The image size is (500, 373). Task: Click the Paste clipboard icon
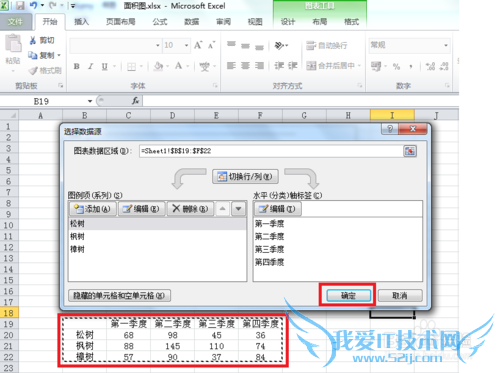pyautogui.click(x=13, y=44)
